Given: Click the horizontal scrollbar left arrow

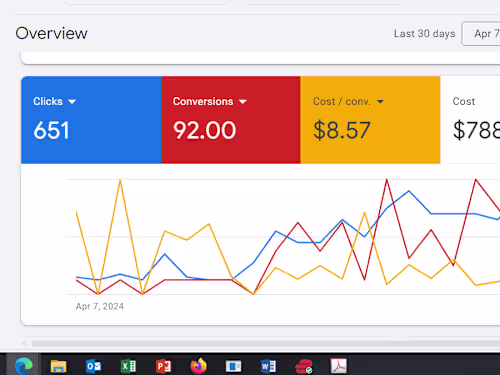Looking at the screenshot, I should coord(24,343).
